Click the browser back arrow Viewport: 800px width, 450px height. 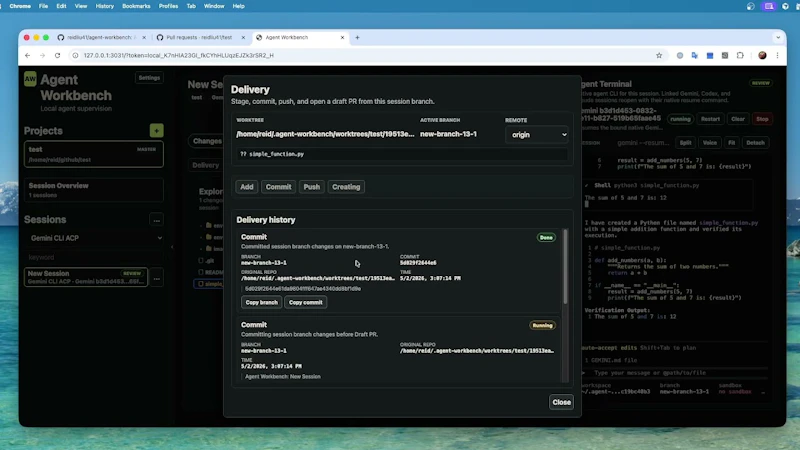(28, 55)
